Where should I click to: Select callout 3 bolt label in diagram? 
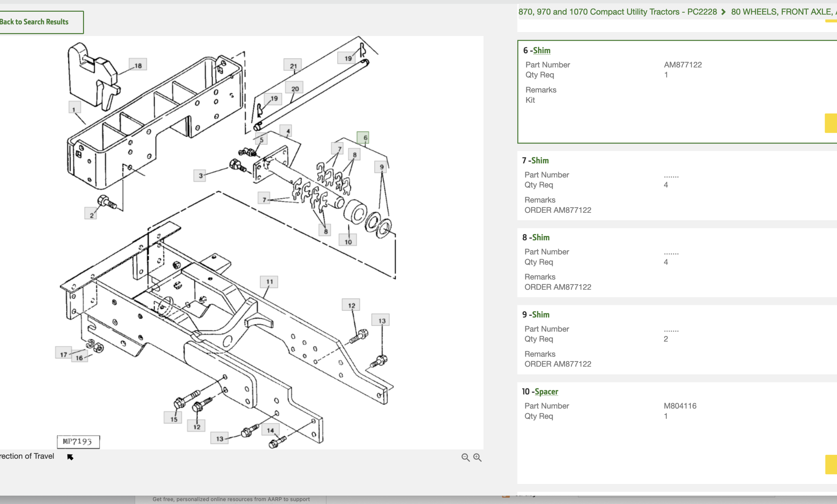pyautogui.click(x=200, y=176)
